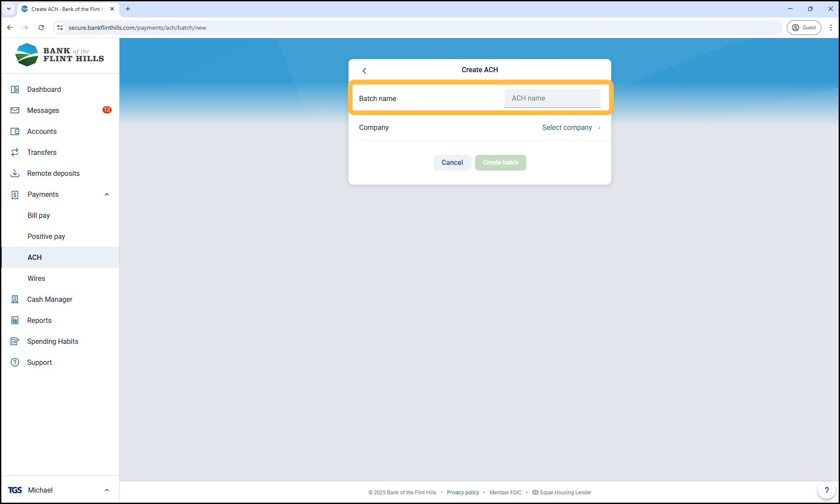Click the Remote deposits download icon
This screenshot has height=504, width=840.
[15, 173]
